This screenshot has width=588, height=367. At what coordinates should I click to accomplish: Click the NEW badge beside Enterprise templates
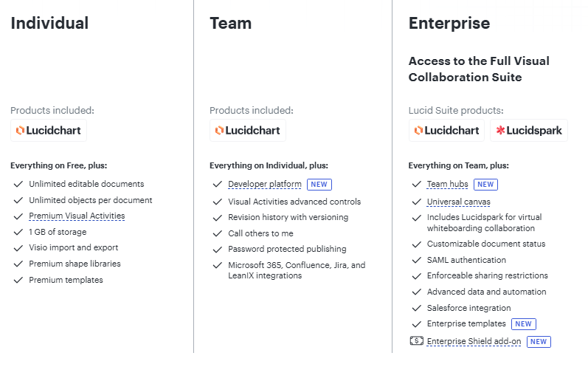pyautogui.click(x=524, y=324)
